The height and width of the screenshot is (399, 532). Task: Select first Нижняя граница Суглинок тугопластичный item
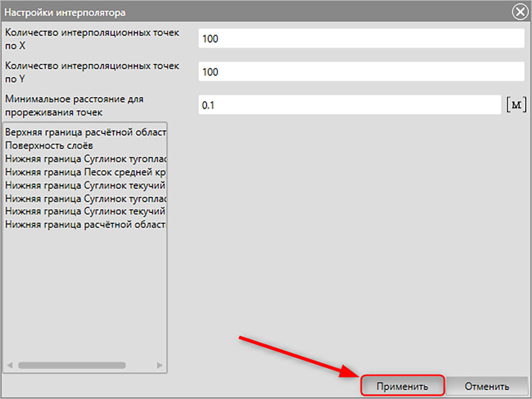click(85, 159)
